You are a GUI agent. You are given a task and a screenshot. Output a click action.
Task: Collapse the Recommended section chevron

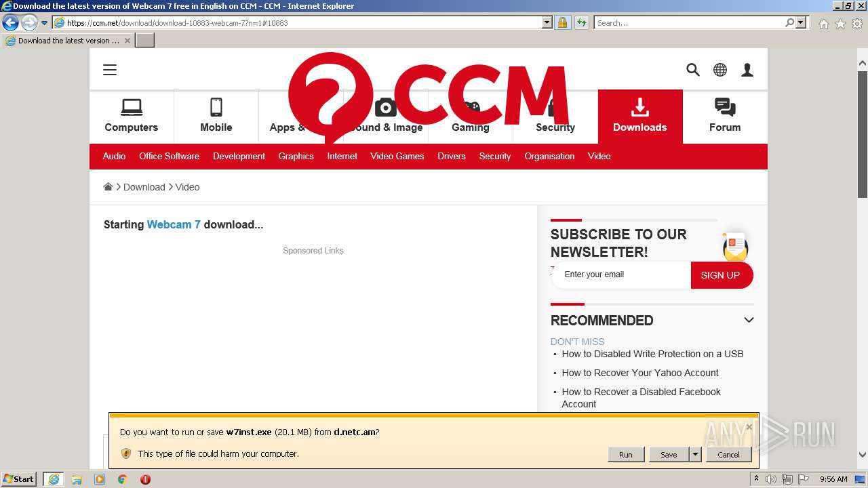(x=749, y=320)
